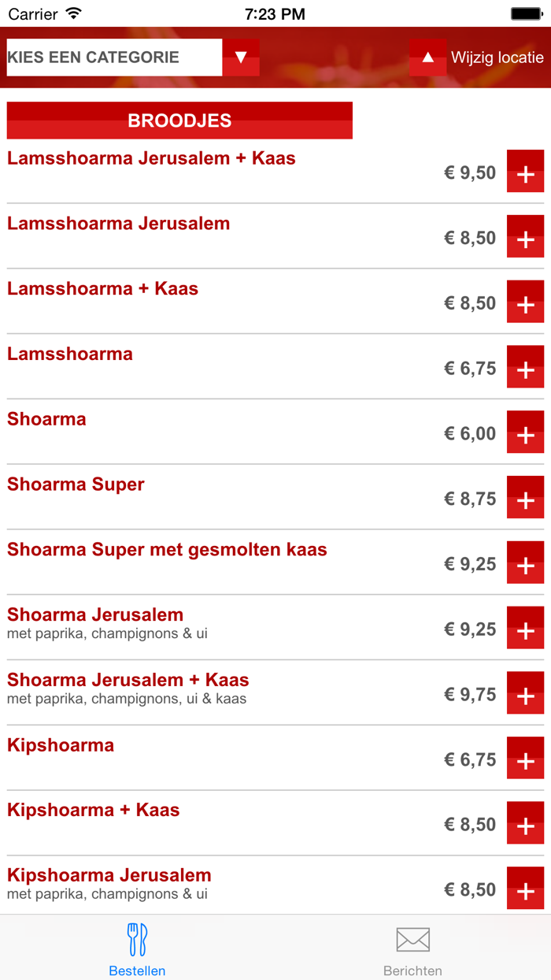Tap the battery indicator in status bar
The height and width of the screenshot is (980, 551).
[526, 14]
